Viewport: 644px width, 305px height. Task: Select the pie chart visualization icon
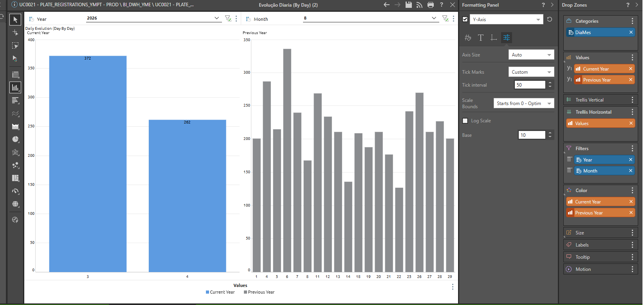coord(15,139)
